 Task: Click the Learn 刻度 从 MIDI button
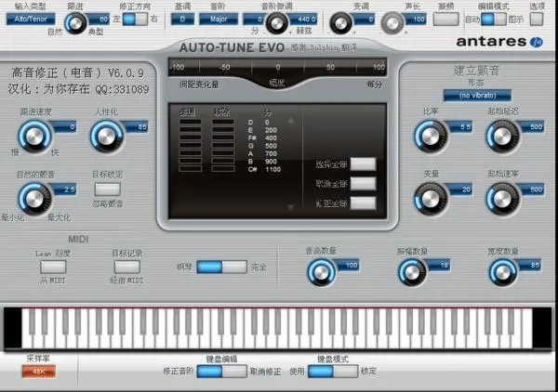(x=53, y=267)
